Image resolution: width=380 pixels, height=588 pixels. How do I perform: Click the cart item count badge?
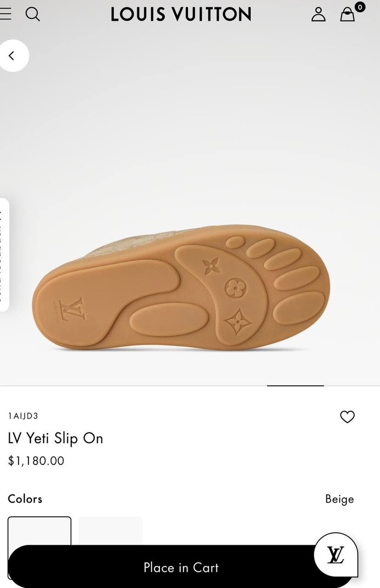(x=359, y=7)
